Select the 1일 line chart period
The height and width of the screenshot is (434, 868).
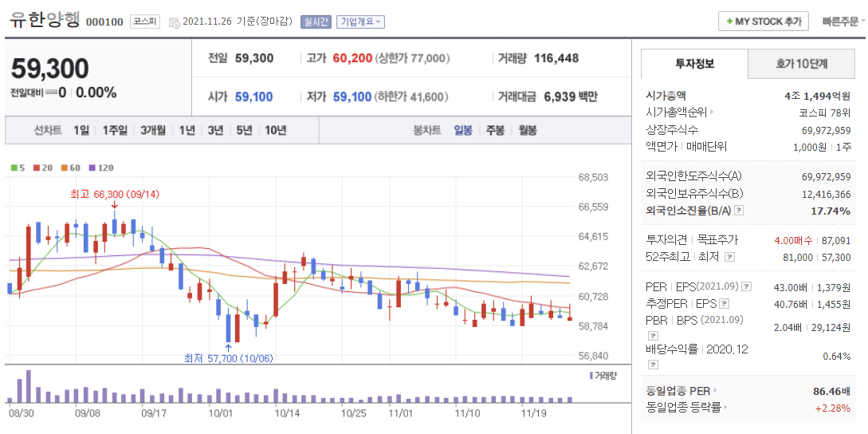(x=81, y=131)
